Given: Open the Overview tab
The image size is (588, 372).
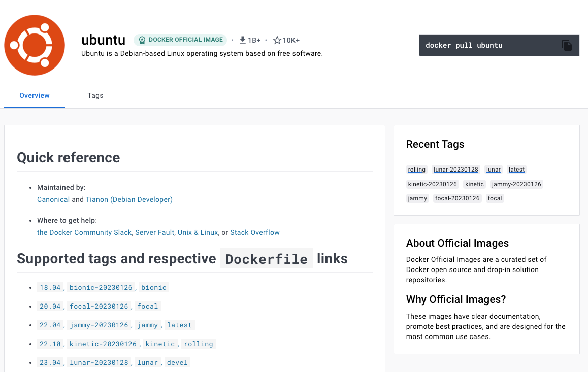Looking at the screenshot, I should point(35,95).
